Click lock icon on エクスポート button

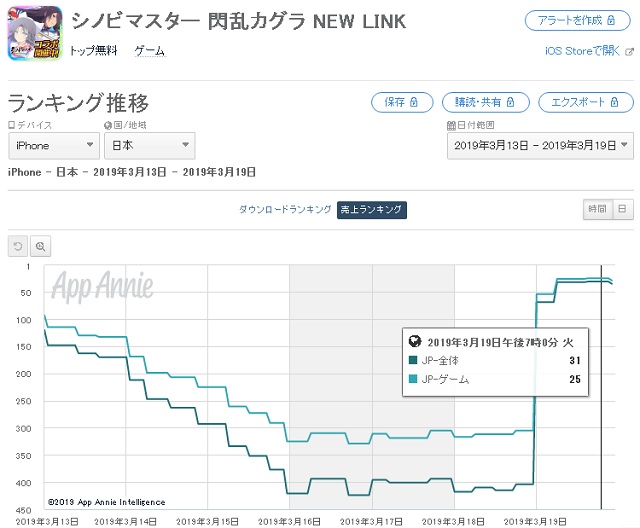click(x=614, y=102)
